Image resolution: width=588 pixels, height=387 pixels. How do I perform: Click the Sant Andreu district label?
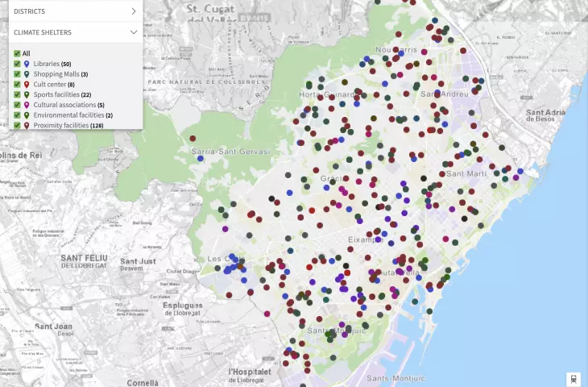point(445,94)
